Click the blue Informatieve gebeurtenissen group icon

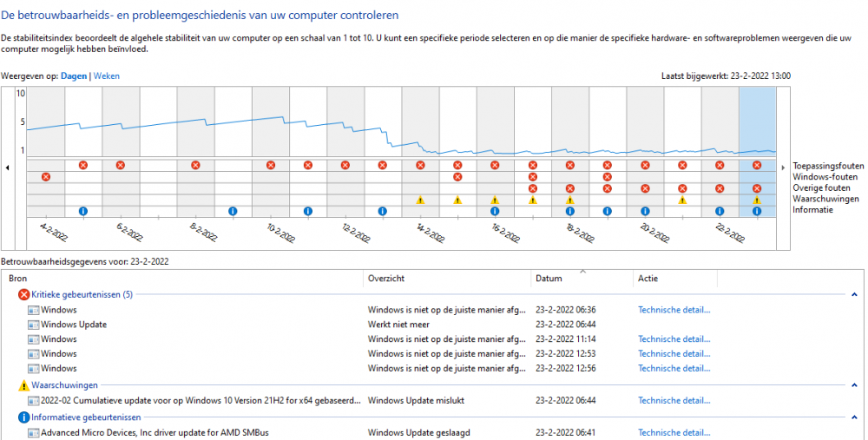[x=23, y=417]
